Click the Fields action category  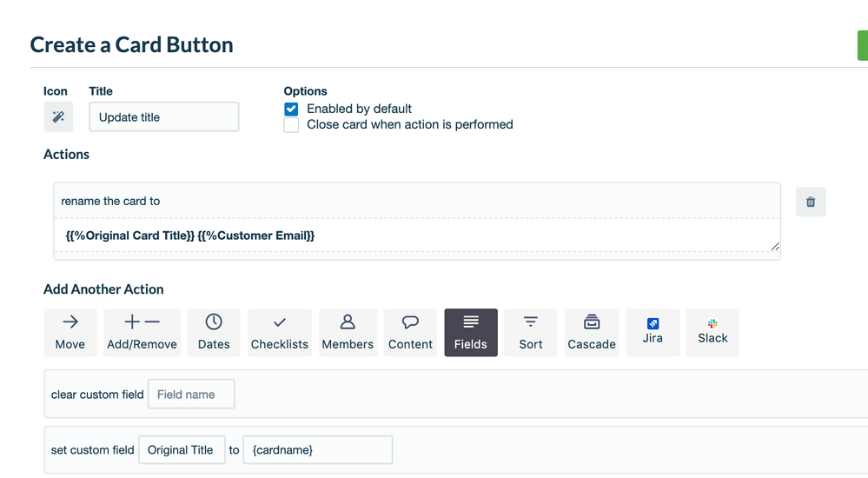(x=471, y=332)
